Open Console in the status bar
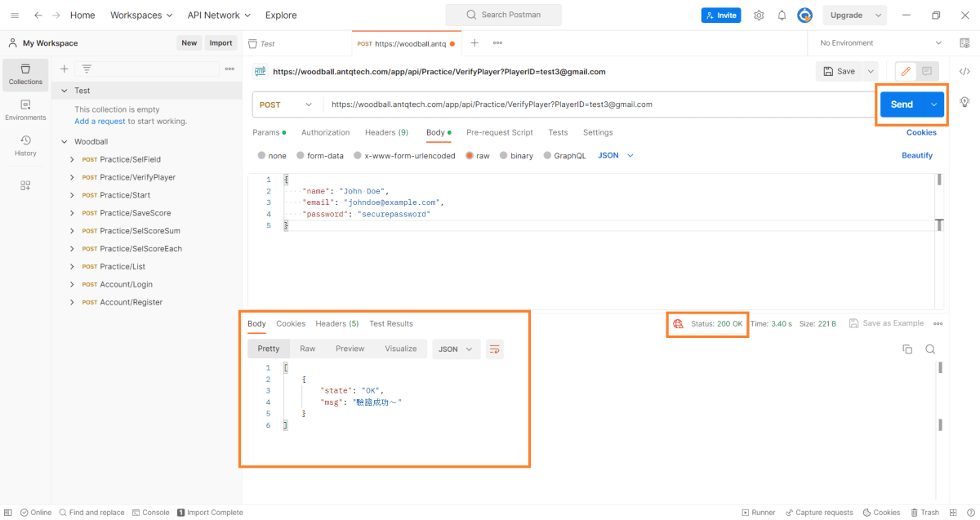 pyautogui.click(x=150, y=513)
